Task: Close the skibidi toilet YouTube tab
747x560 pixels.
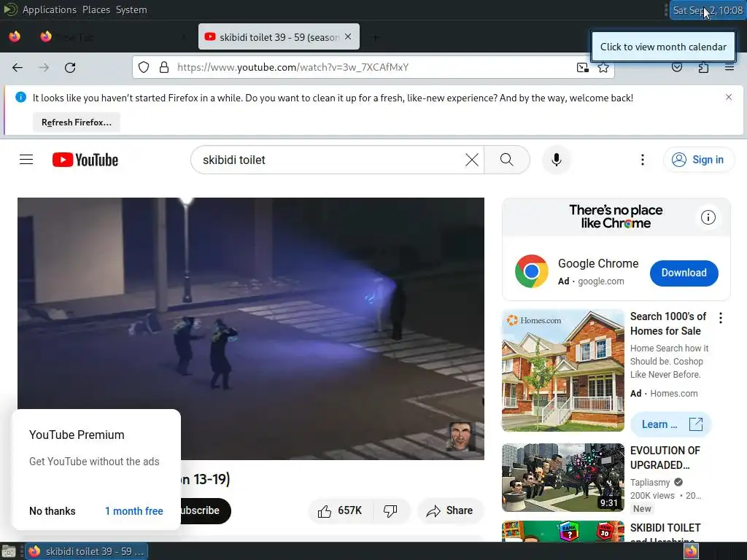Action: point(348,36)
